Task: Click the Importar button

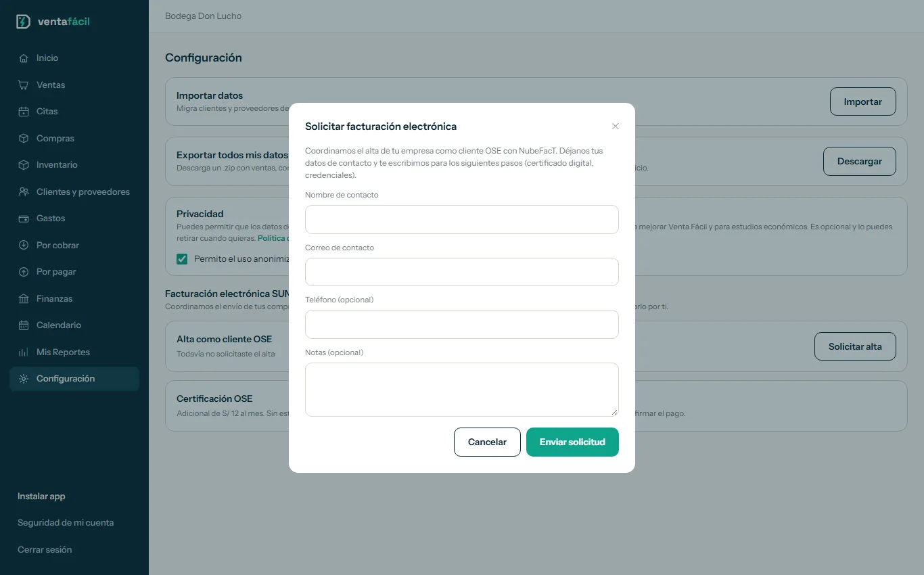Action: coord(863,101)
